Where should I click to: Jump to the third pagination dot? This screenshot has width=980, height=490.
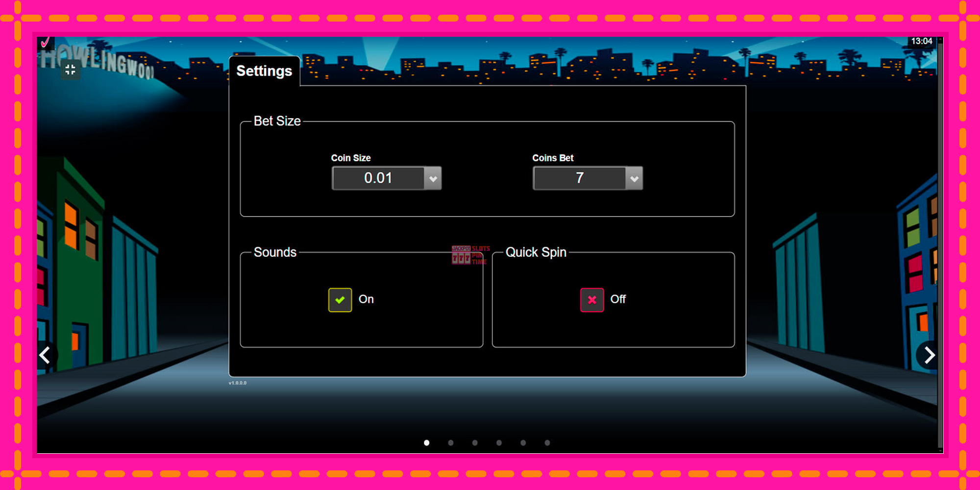tap(475, 442)
